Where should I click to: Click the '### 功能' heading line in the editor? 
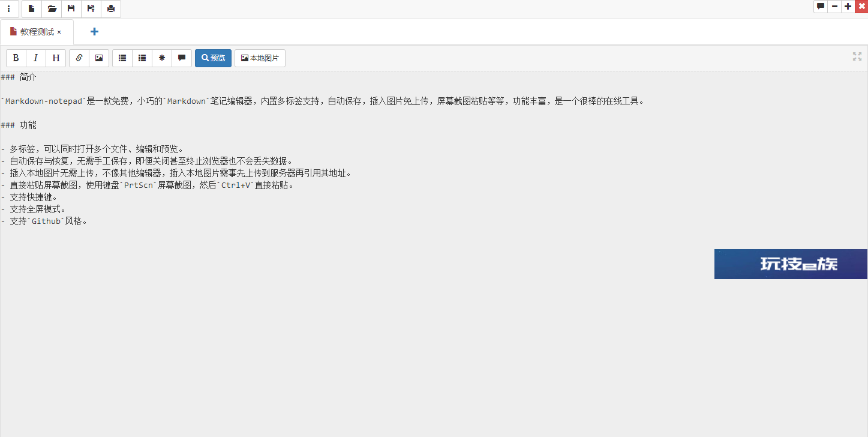(x=19, y=125)
